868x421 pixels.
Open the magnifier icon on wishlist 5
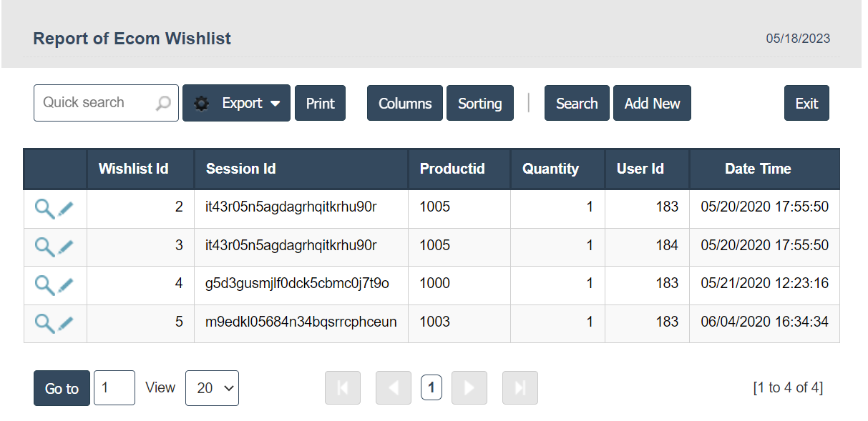[44, 324]
